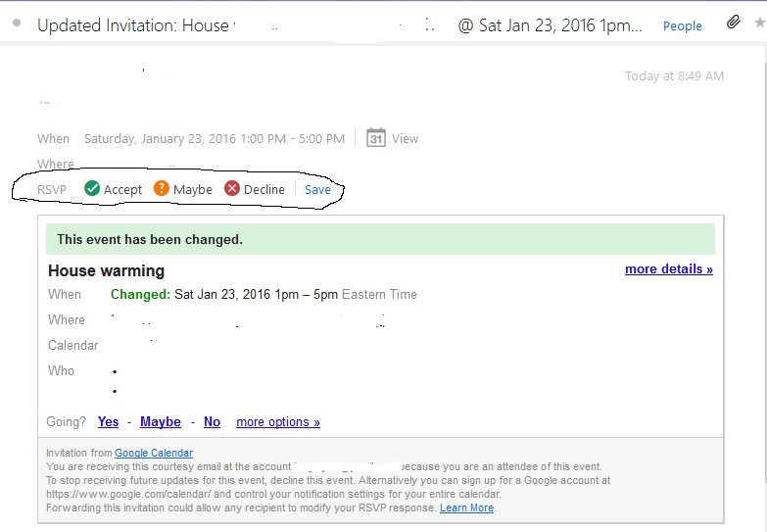Choose Accept in the RSVP row

[122, 189]
